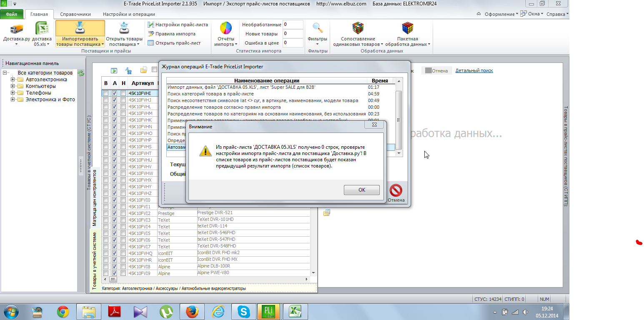The image size is (644, 320).
Task: Toggle the B checkbox for row 45K10FVHJ
Action: 105,100
